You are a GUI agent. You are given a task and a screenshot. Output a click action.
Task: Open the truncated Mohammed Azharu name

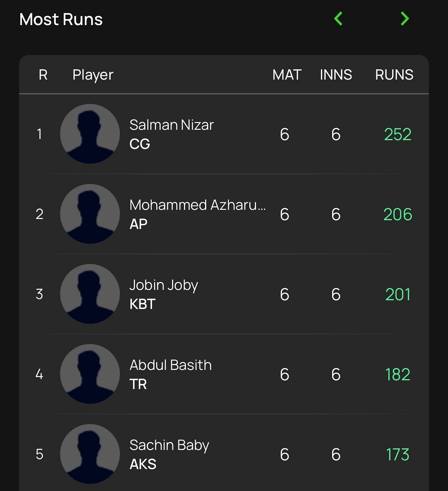[197, 205]
